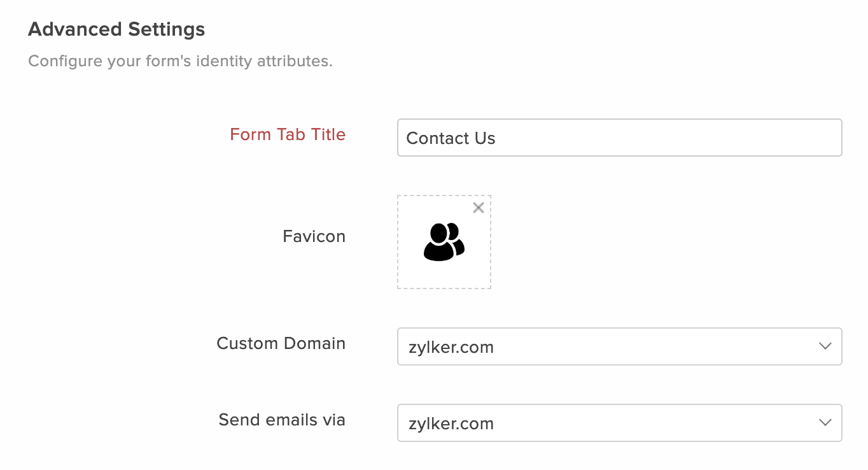Click zylker.com value in Send emails via
The width and height of the screenshot is (868, 470).
tap(450, 424)
